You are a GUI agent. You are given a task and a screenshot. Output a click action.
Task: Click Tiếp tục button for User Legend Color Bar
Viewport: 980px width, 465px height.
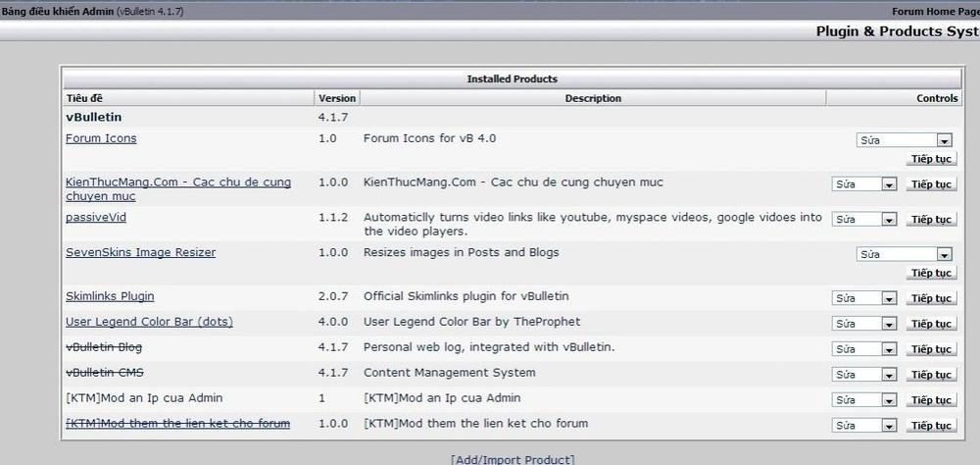(x=931, y=324)
